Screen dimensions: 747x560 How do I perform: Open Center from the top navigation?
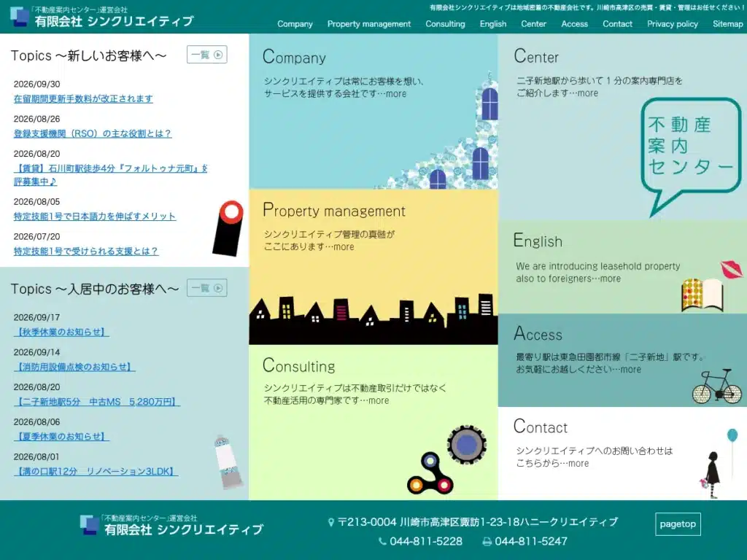533,24
